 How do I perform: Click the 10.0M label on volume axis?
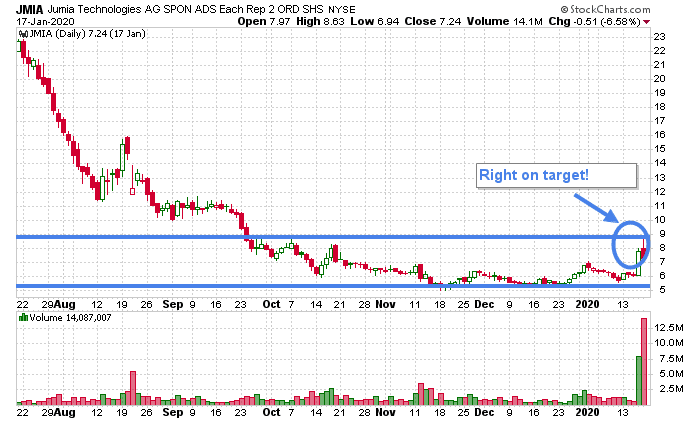point(669,343)
